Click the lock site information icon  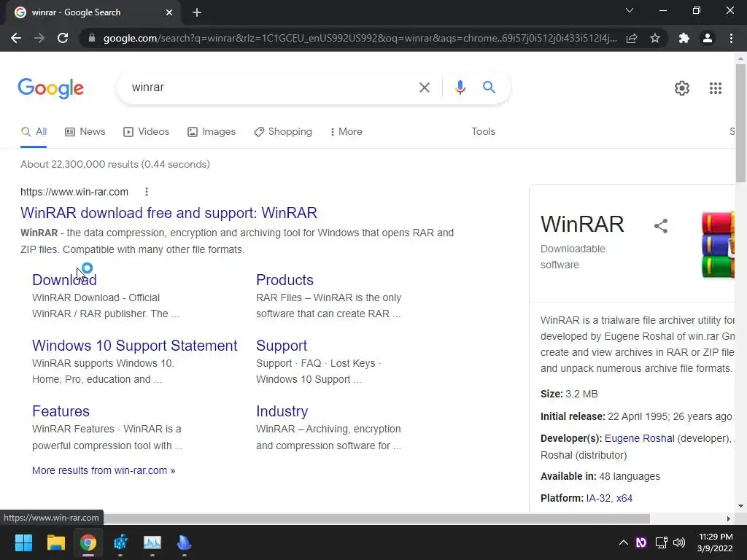click(x=92, y=38)
